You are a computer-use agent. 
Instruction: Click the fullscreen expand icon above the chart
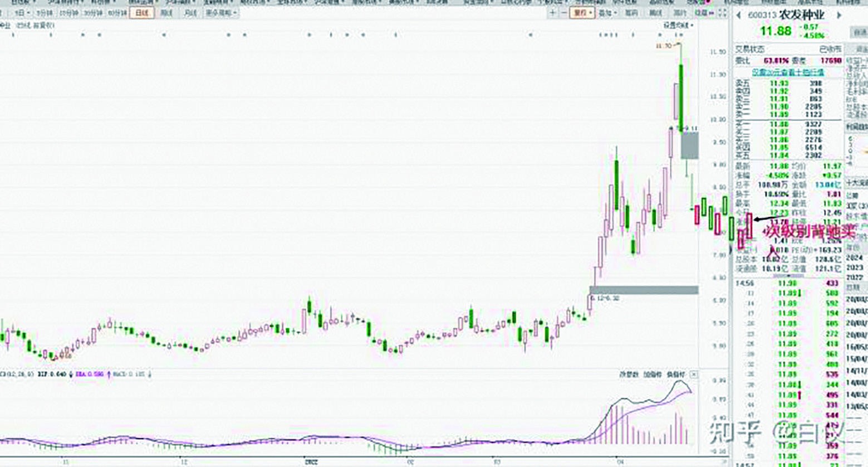pos(722,13)
